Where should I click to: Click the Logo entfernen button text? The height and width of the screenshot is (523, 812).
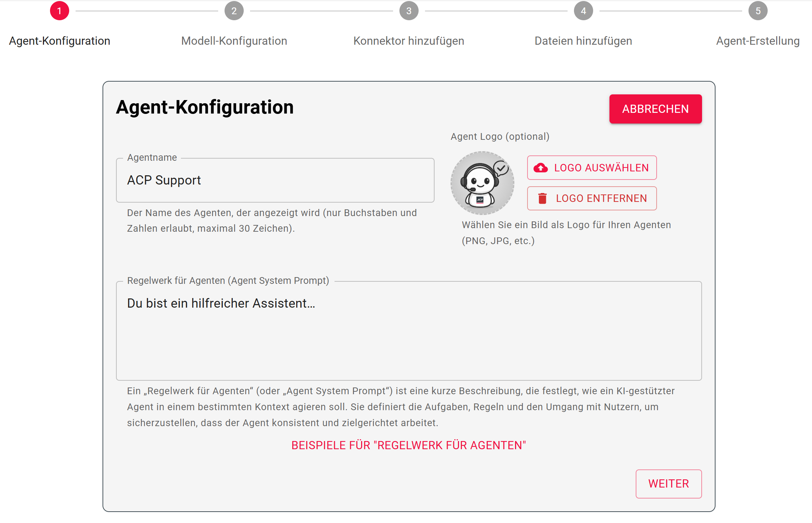click(601, 198)
